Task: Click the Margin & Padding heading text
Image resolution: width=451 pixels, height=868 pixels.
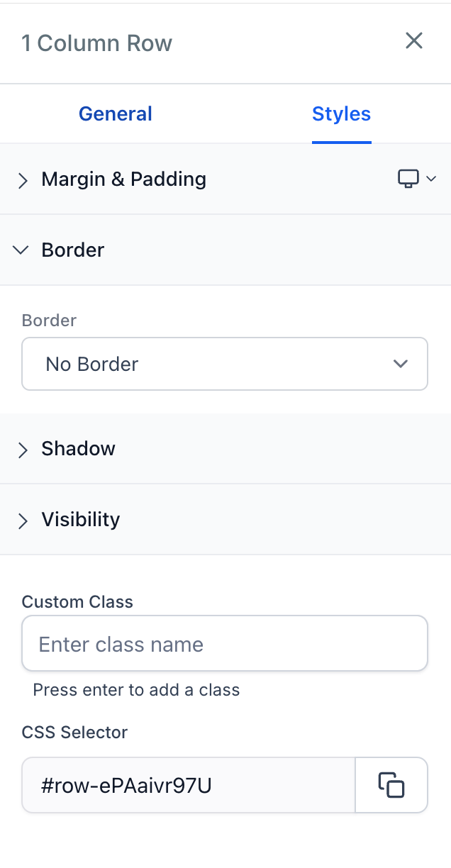Action: tap(124, 179)
